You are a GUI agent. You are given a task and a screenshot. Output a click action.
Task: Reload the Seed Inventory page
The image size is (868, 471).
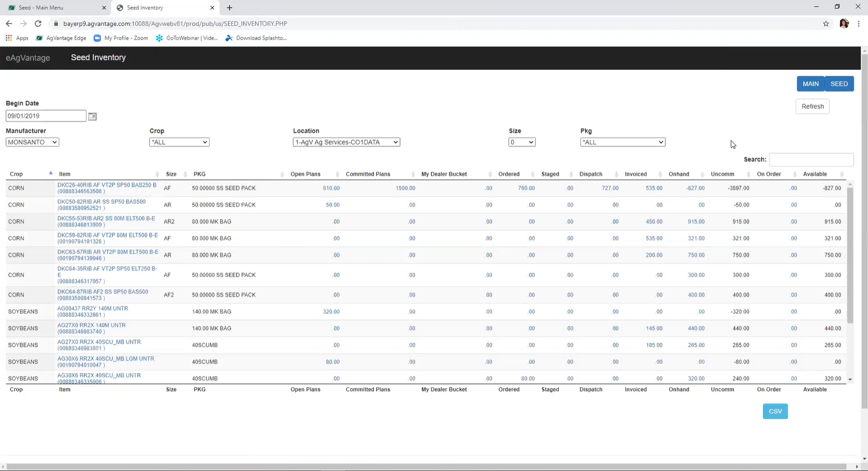tap(38, 24)
